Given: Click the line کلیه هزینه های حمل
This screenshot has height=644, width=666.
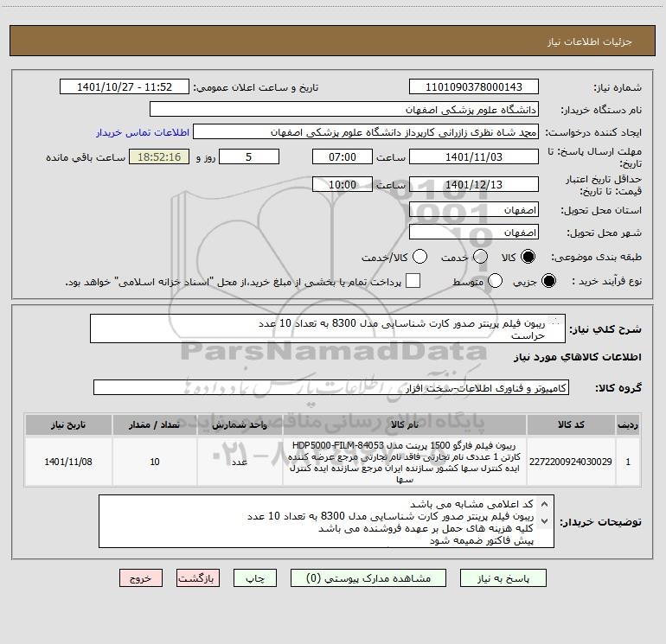Looking at the screenshot, I should (426, 528).
